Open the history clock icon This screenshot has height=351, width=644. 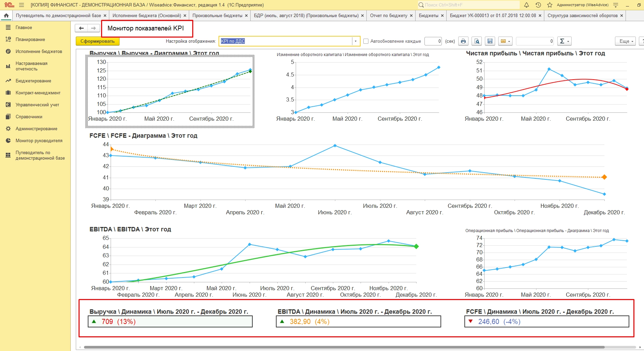538,5
